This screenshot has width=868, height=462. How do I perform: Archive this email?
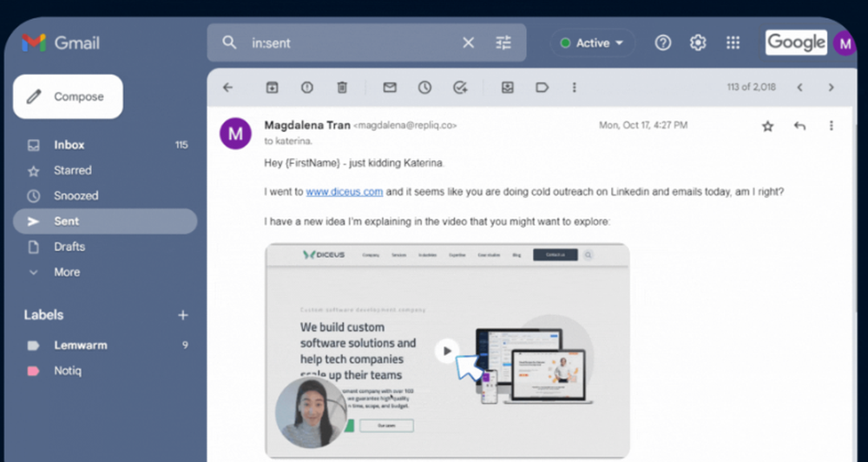click(272, 88)
